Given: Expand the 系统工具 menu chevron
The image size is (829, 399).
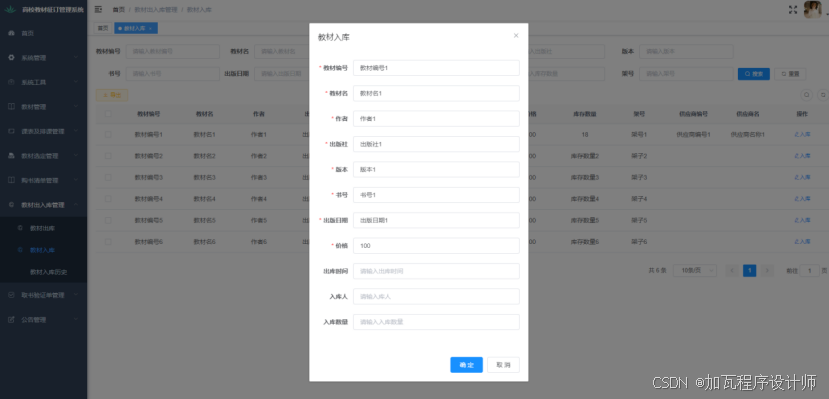Looking at the screenshot, I should (76, 82).
